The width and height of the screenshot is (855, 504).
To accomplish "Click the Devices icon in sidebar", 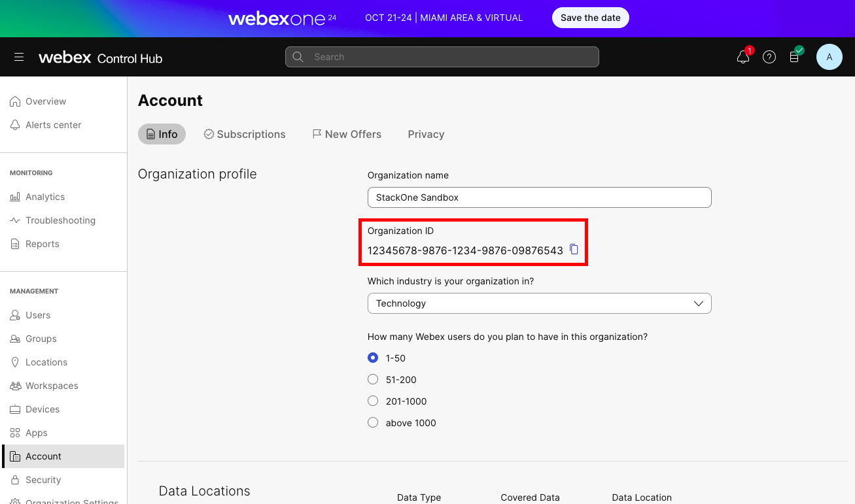I will click(x=15, y=409).
